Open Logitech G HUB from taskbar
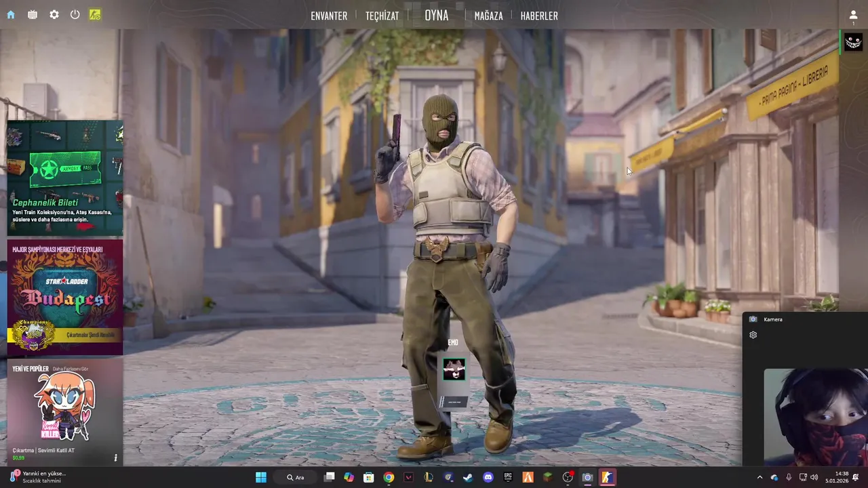Screen dimensions: 868x488 [x=448, y=477]
